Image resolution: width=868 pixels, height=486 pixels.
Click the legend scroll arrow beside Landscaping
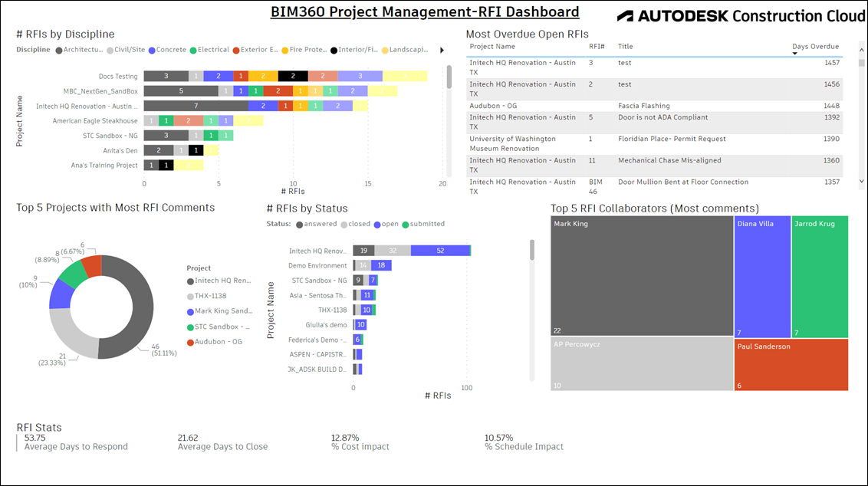[442, 51]
